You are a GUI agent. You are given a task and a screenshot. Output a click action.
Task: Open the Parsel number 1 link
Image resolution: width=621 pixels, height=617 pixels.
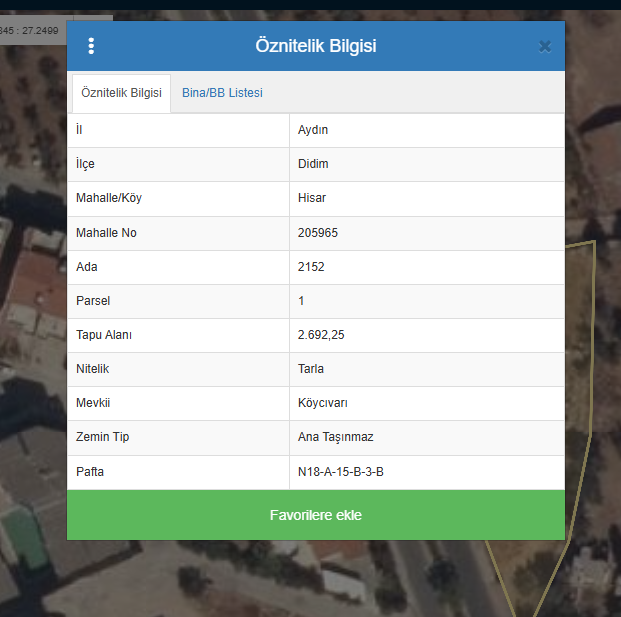pyautogui.click(x=301, y=301)
